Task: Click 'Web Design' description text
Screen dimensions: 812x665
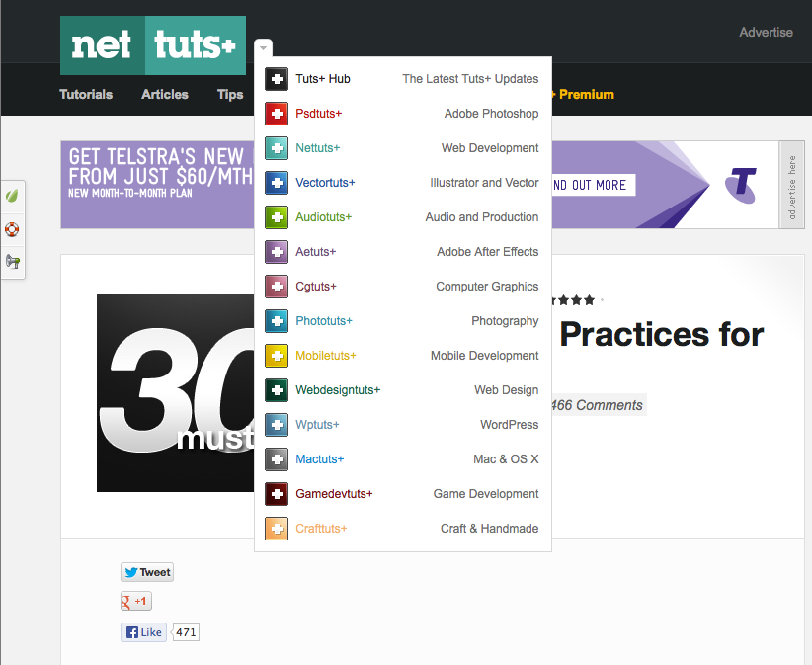Action: click(x=507, y=390)
